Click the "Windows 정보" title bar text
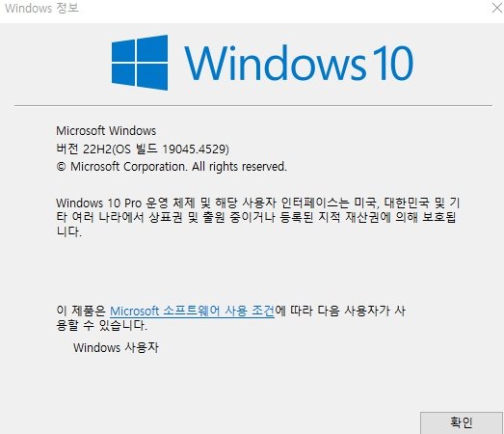This screenshot has width=504, height=434. tap(41, 8)
